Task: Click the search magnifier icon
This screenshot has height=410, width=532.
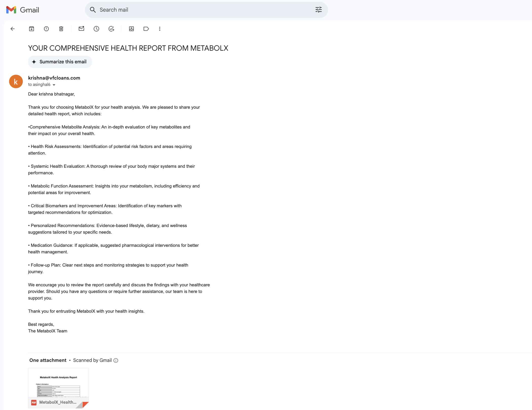Action: point(93,10)
